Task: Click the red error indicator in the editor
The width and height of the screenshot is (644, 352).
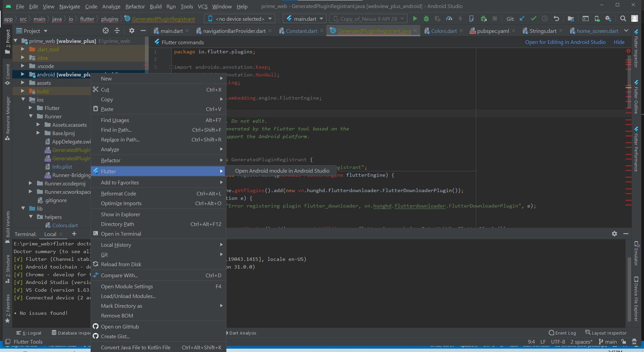Action: pyautogui.click(x=628, y=51)
